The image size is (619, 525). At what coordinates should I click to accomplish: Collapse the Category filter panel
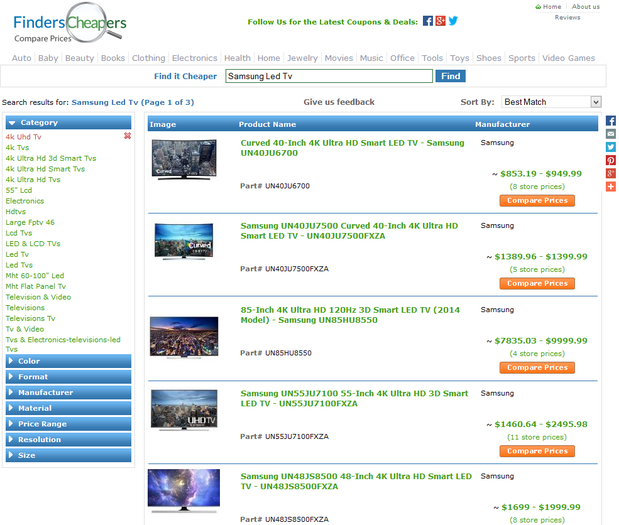click(x=68, y=122)
